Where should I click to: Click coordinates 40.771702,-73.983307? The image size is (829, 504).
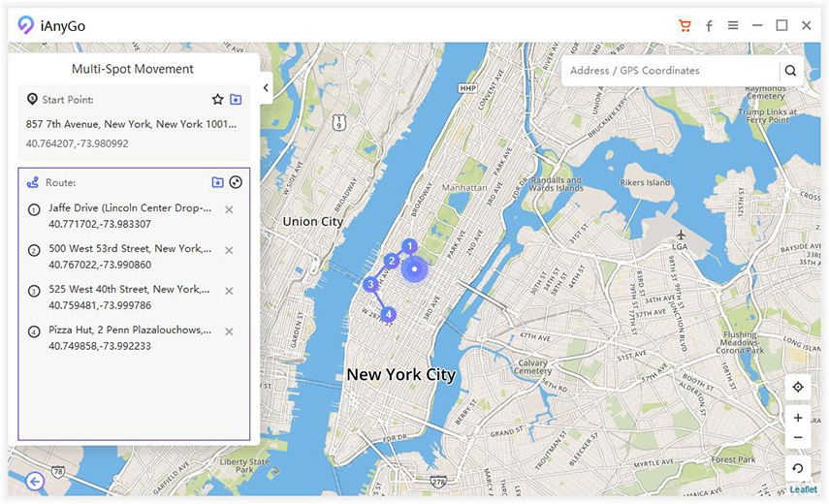[x=100, y=224]
